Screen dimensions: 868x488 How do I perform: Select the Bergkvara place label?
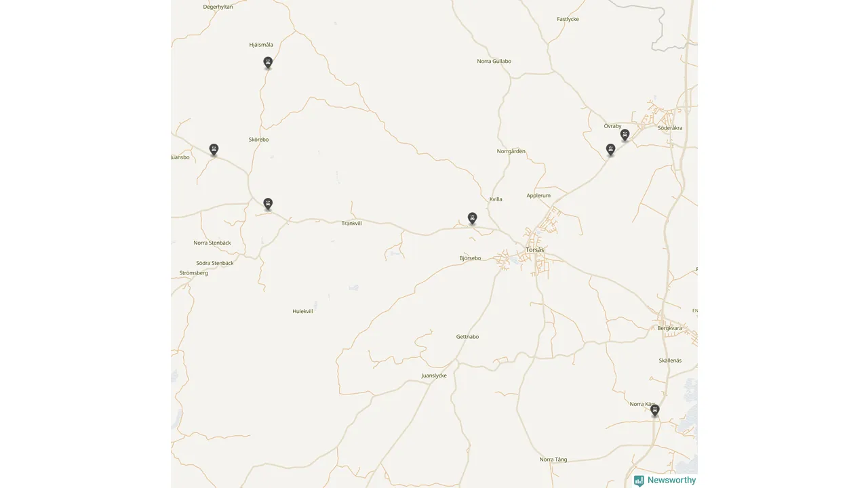point(669,328)
